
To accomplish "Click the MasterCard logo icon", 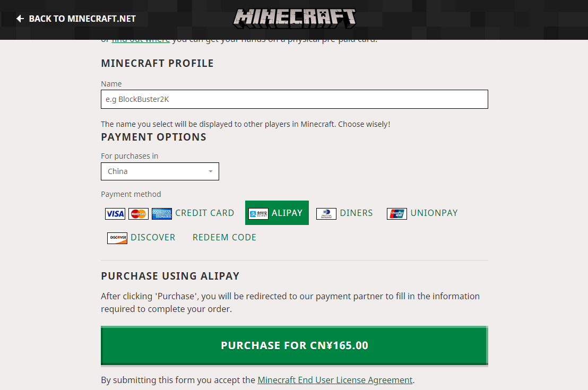I will coord(139,214).
